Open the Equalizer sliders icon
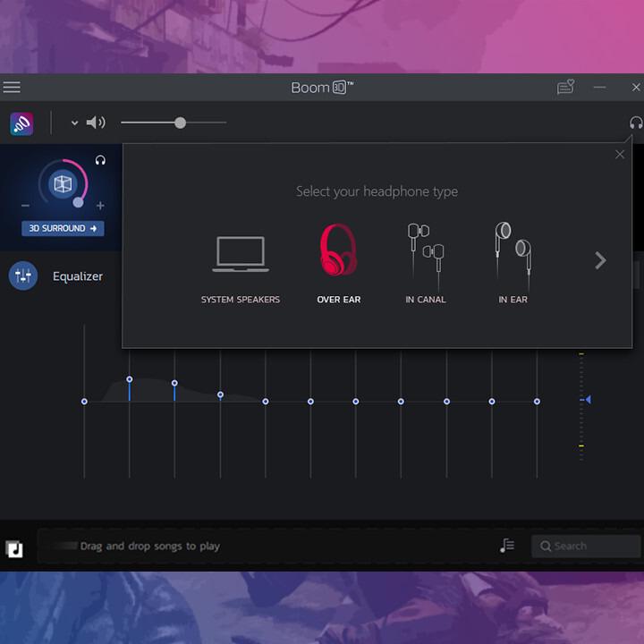 point(23,276)
